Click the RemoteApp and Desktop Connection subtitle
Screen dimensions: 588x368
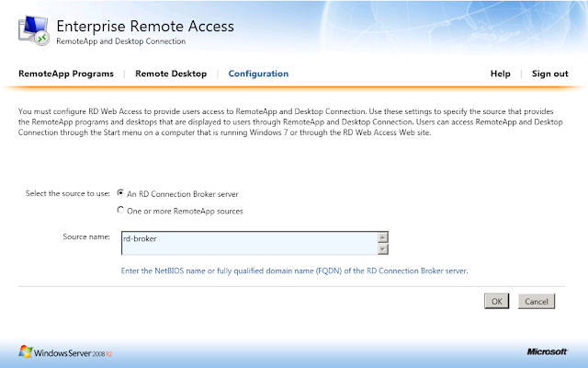120,41
